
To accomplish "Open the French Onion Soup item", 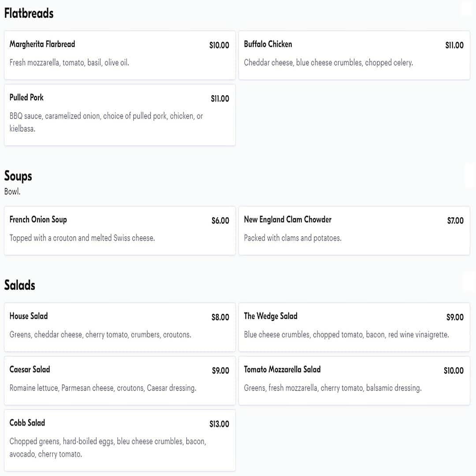I will click(x=119, y=231).
